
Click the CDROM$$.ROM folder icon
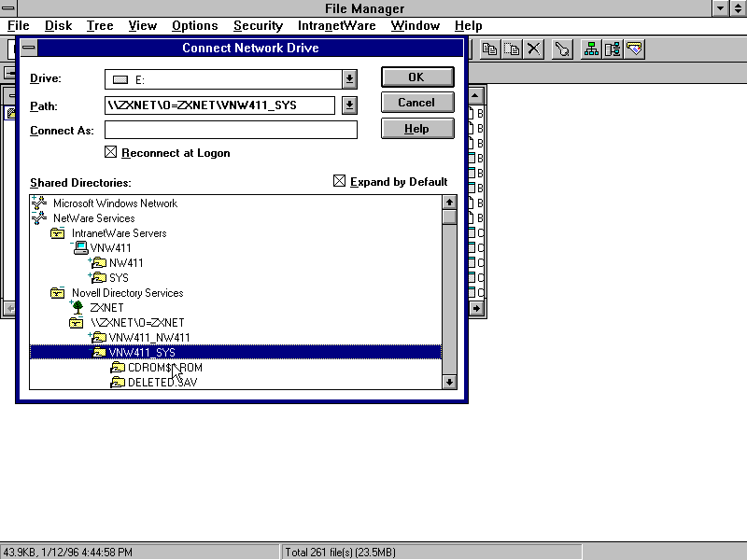[x=118, y=368]
